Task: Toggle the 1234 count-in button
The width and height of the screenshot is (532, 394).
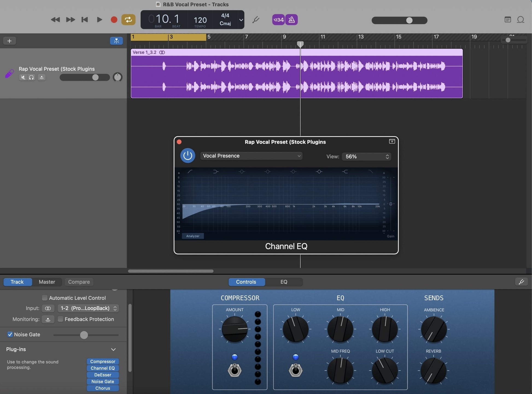Action: coord(278,20)
